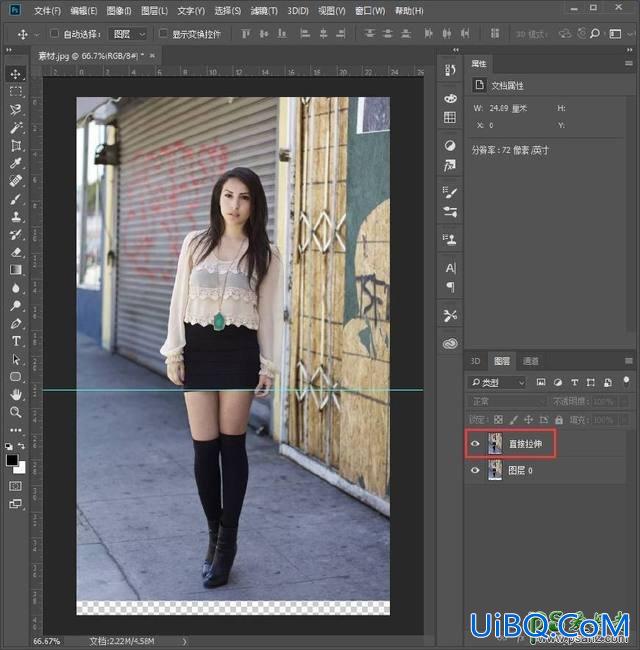This screenshot has height=650, width=640.
Task: Align top edges button in options bar
Action: 245,33
